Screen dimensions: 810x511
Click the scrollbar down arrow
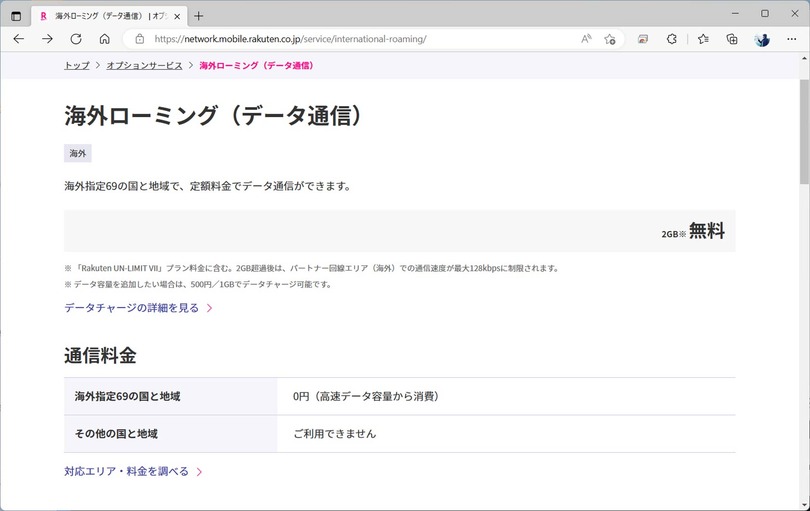point(804,505)
